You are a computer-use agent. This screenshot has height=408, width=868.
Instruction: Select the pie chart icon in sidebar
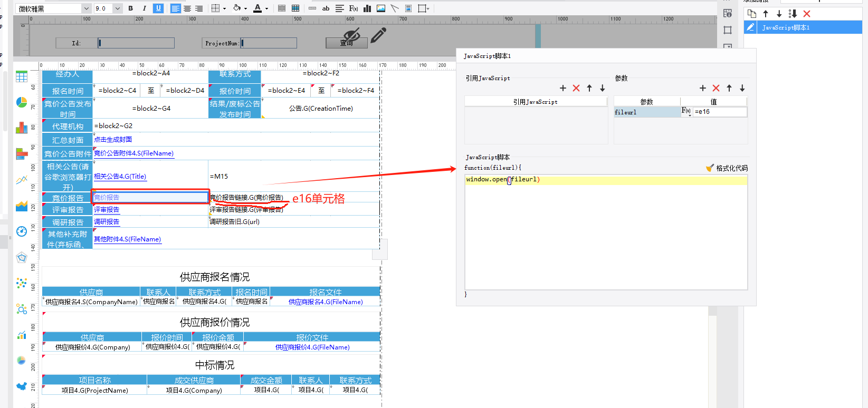[x=22, y=102]
